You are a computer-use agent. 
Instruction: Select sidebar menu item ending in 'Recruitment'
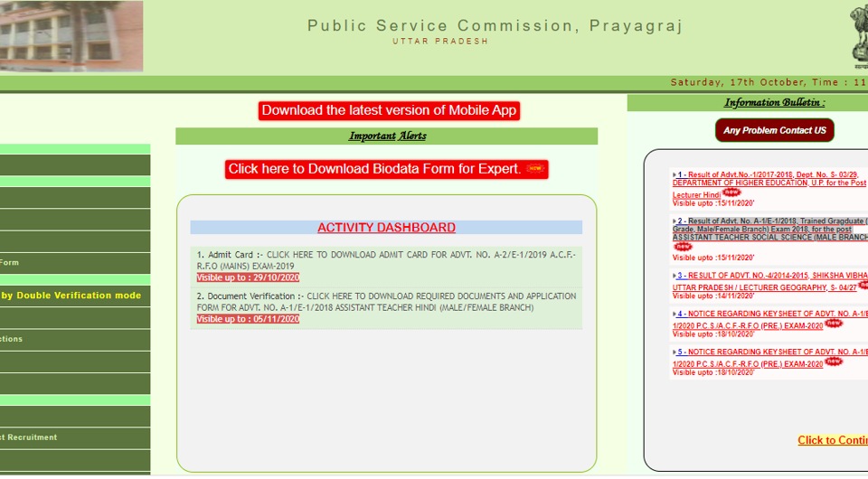[75, 437]
